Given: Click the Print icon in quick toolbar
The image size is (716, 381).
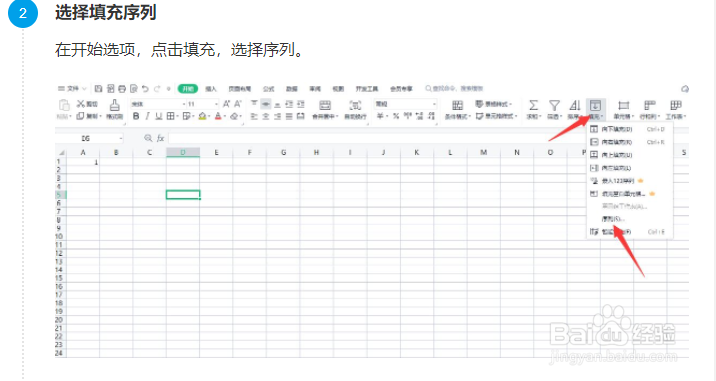Looking at the screenshot, I should pyautogui.click(x=122, y=89).
